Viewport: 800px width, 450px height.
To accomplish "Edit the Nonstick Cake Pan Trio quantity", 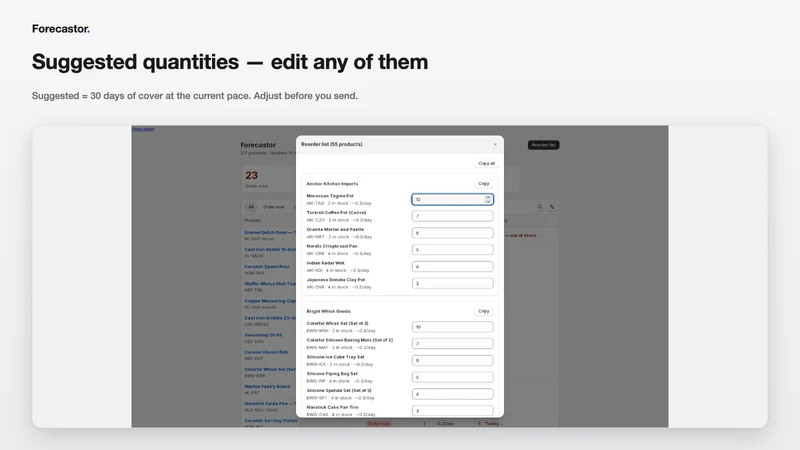I will 453,411.
